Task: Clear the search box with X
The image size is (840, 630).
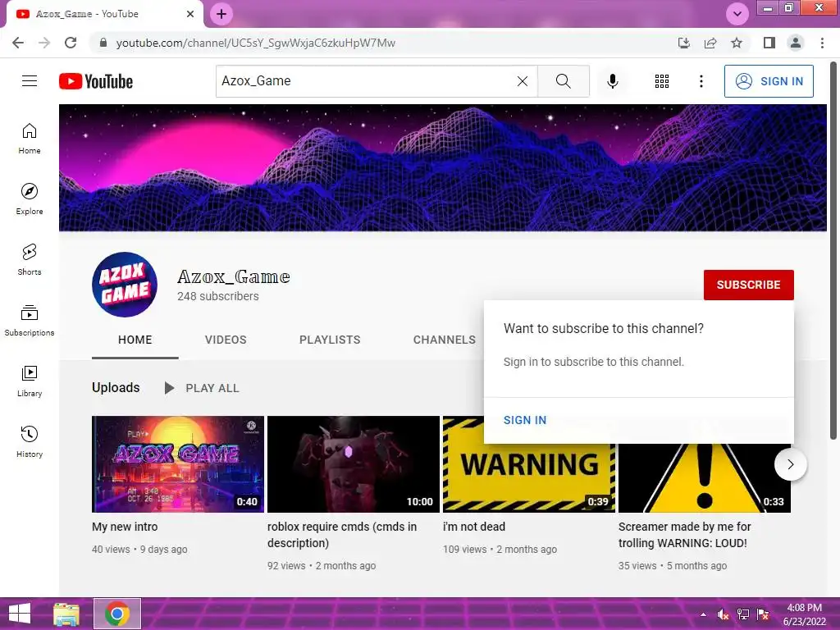Action: tap(523, 81)
